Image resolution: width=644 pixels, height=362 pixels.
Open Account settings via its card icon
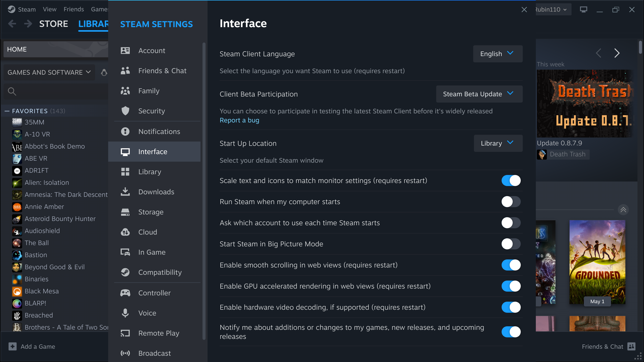tap(125, 51)
